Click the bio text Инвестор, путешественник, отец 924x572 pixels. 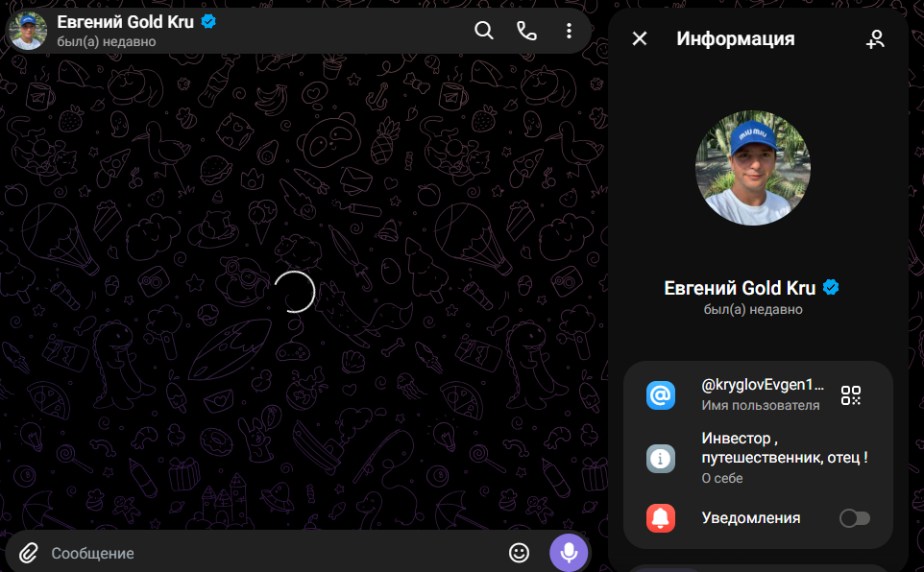785,447
